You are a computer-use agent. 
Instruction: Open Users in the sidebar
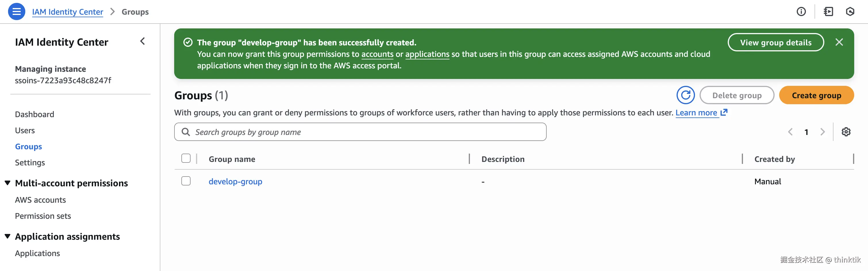coord(25,130)
